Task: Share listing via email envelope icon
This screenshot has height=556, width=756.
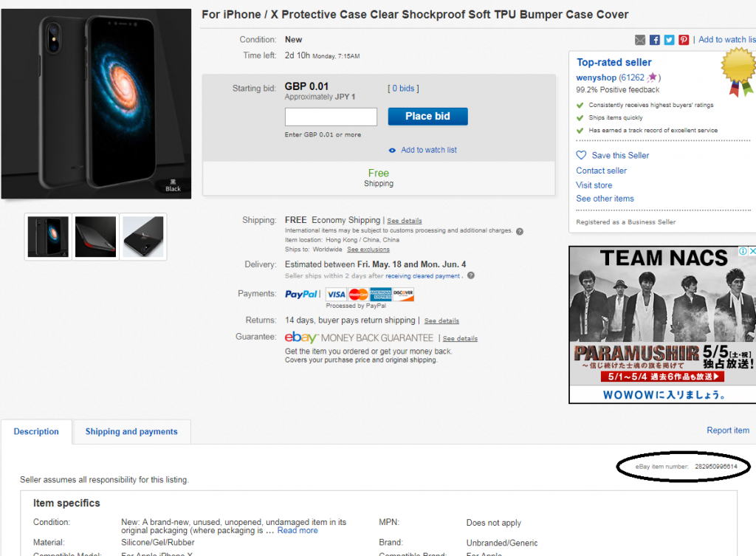Action: (640, 40)
